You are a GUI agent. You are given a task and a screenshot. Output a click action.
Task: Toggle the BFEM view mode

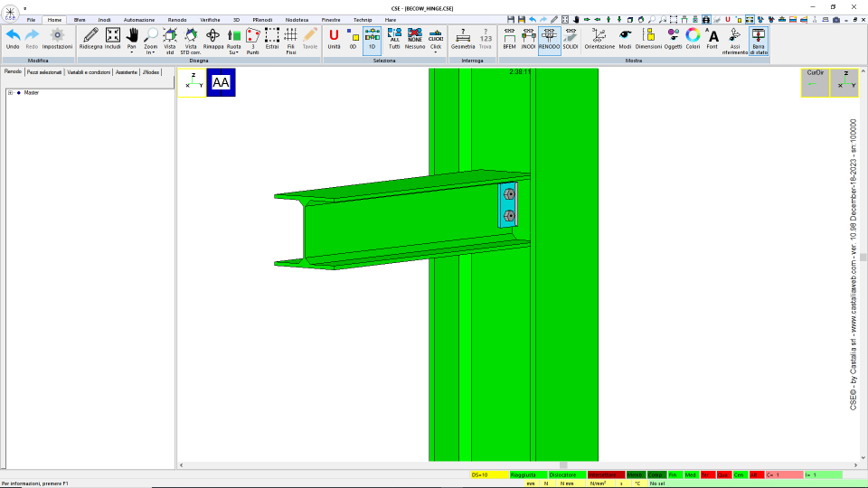click(509, 39)
